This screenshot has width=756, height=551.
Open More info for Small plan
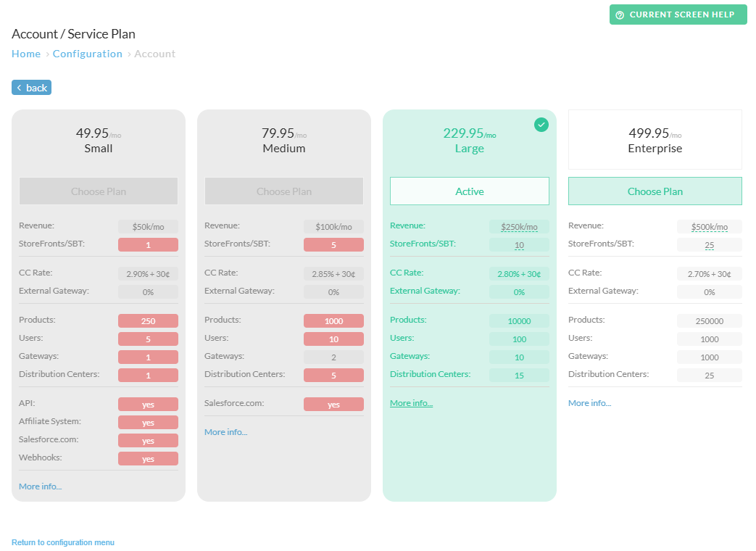pyautogui.click(x=40, y=486)
